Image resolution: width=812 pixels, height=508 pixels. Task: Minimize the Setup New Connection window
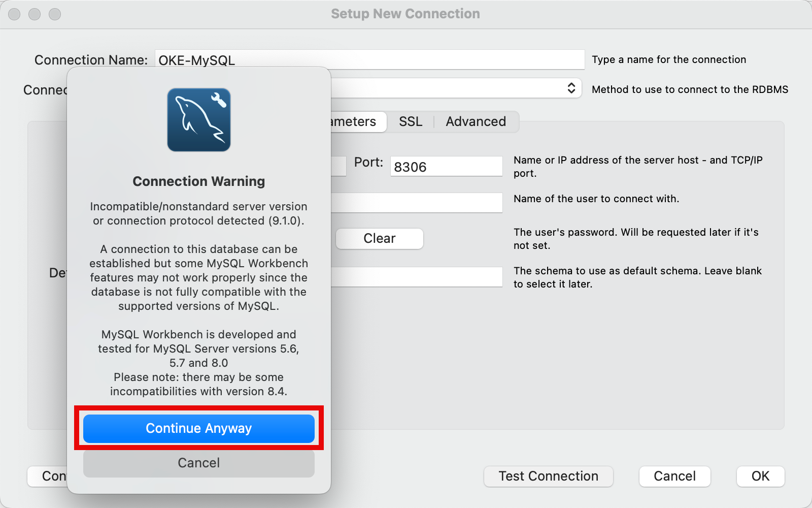point(35,14)
